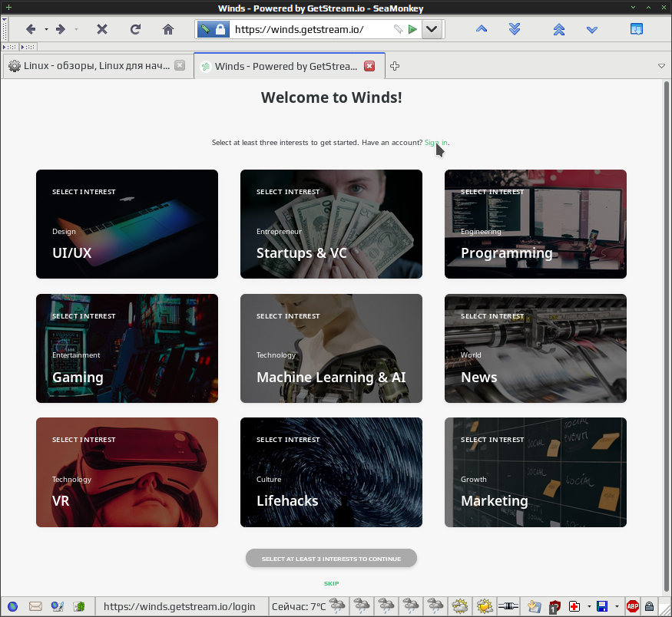This screenshot has height=617, width=672.
Task: Switch to the Linux - обзоры tab
Action: 97,65
